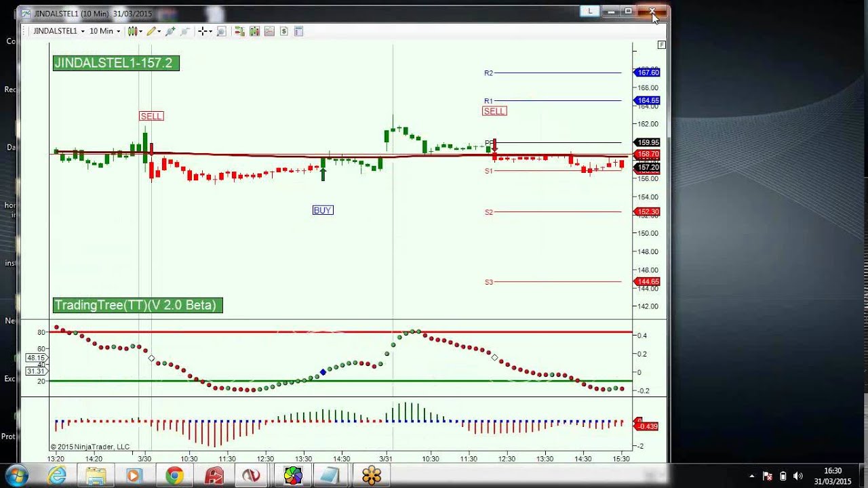Click the candlestick chart style icon
This screenshot has width=868, height=488.
click(x=132, y=31)
